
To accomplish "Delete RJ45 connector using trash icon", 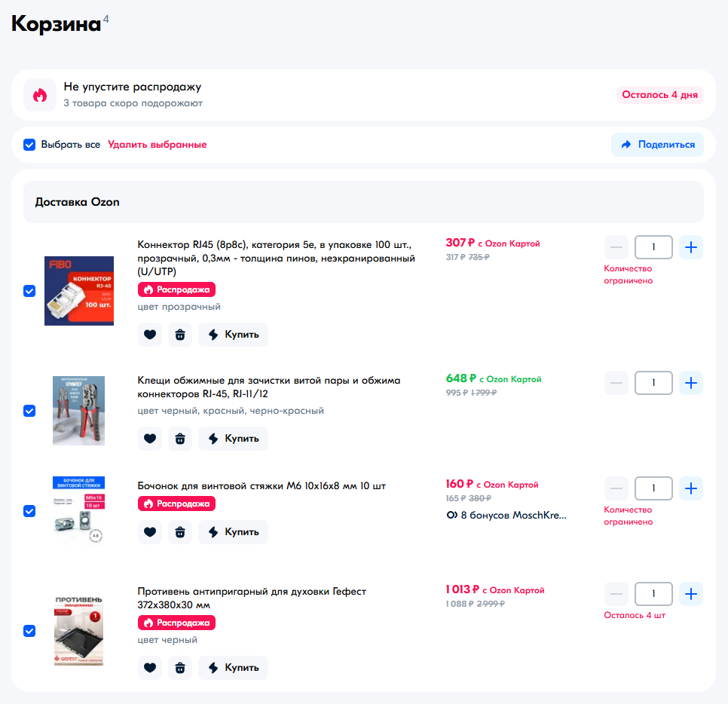I will click(179, 335).
